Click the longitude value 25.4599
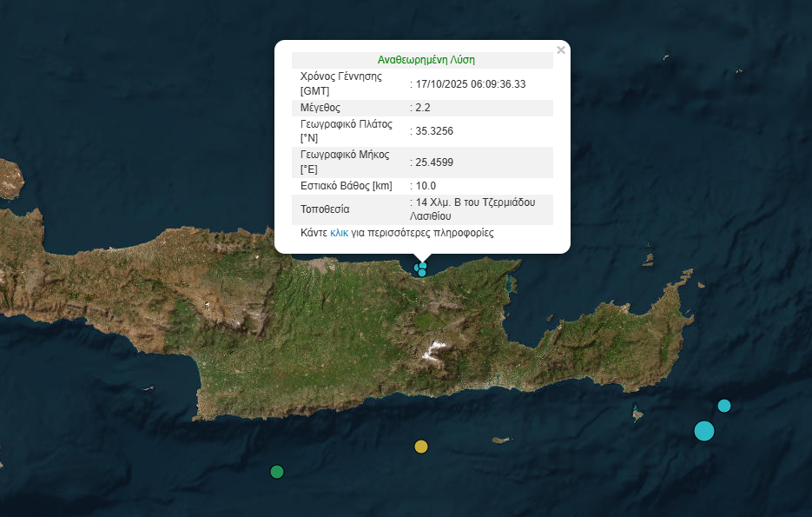Image resolution: width=812 pixels, height=517 pixels. tap(433, 162)
